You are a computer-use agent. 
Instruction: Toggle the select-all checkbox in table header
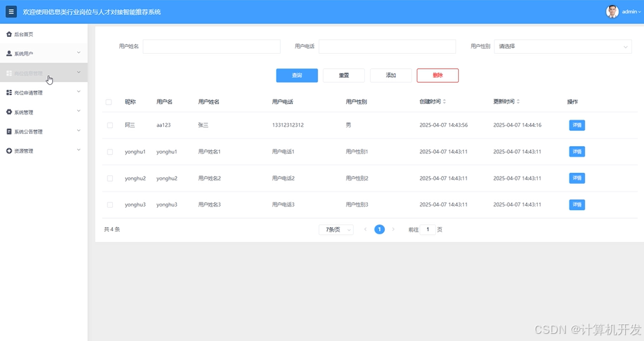[108, 102]
